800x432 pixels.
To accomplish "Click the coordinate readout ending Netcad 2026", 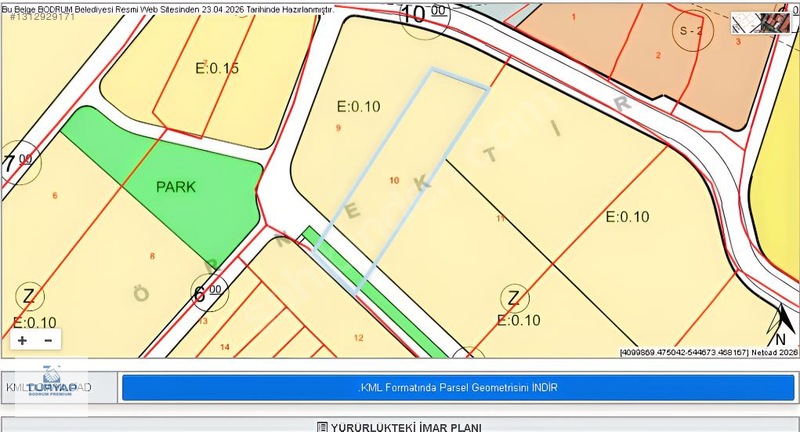I will click(709, 352).
